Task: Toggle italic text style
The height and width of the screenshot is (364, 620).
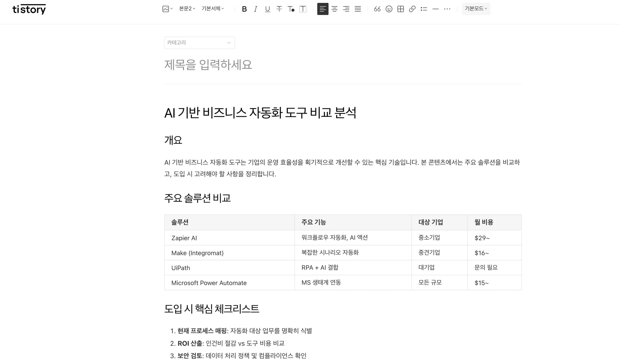Action: click(255, 9)
